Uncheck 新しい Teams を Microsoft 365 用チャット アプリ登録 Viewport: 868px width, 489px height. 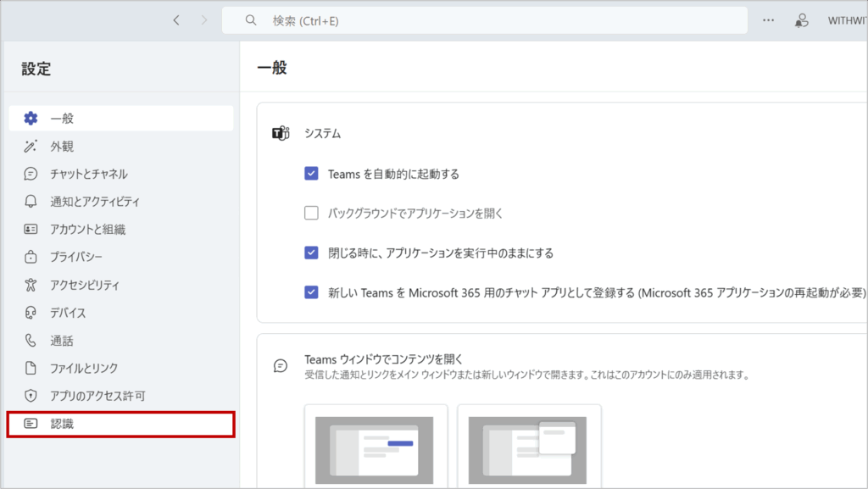(311, 292)
